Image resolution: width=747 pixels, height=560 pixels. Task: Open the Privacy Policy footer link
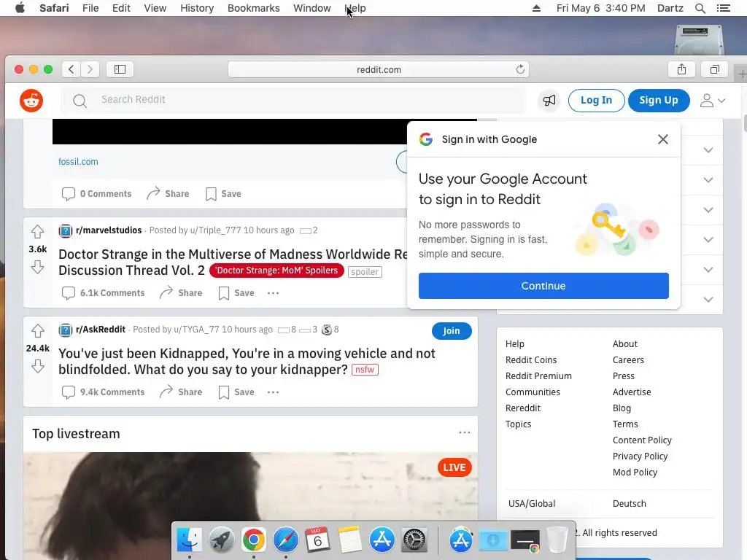(640, 456)
